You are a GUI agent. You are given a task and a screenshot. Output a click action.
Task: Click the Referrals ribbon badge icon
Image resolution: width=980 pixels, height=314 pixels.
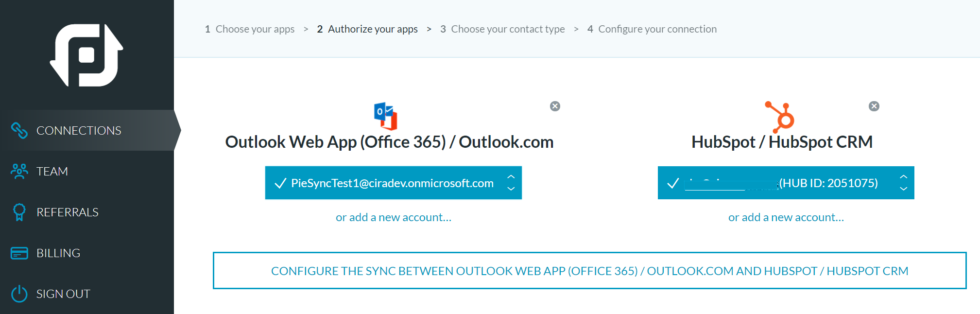coord(19,212)
